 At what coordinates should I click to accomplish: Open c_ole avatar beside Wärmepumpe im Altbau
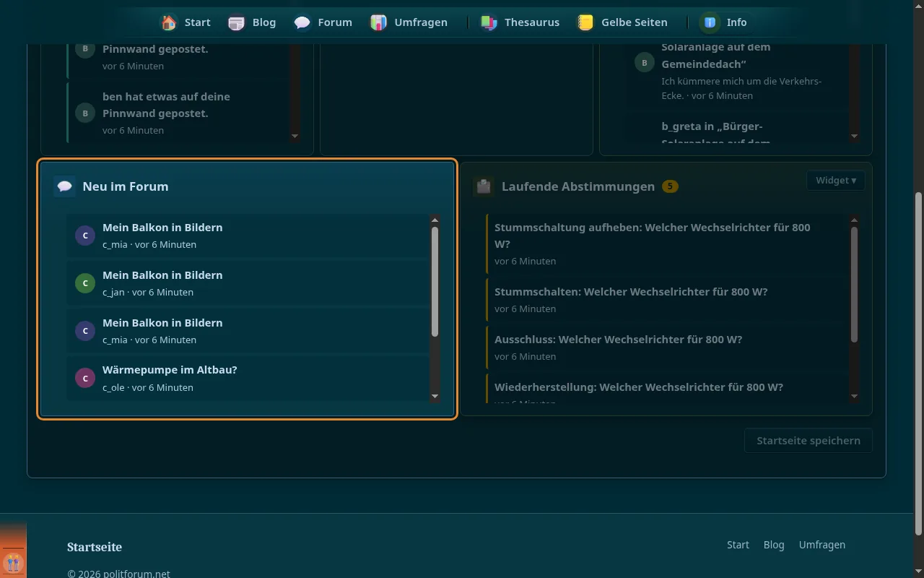coord(85,378)
